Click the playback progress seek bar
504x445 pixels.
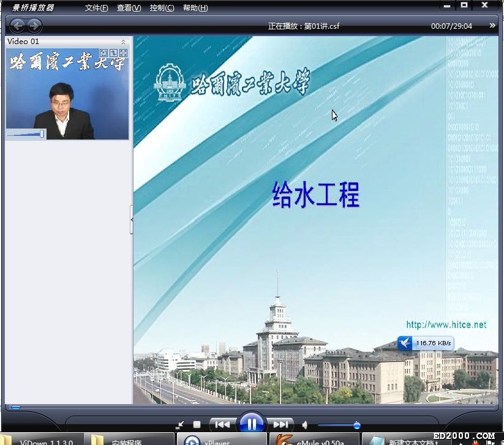tap(252, 408)
